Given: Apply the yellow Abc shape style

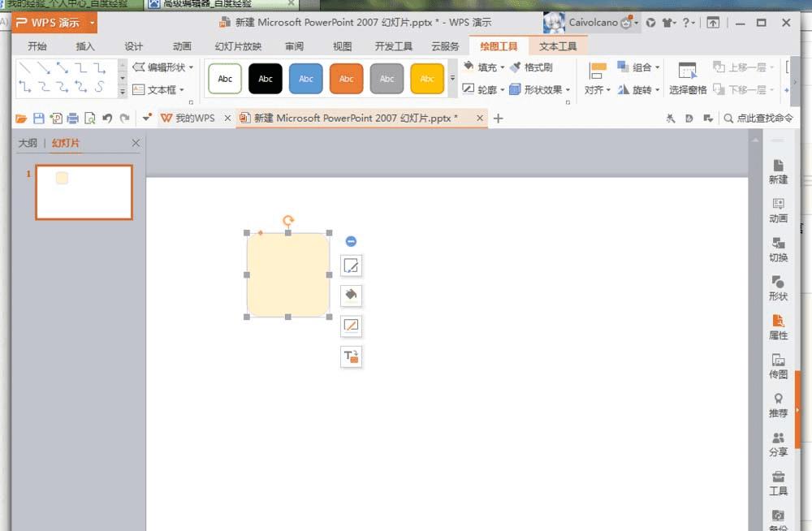Looking at the screenshot, I should click(427, 79).
